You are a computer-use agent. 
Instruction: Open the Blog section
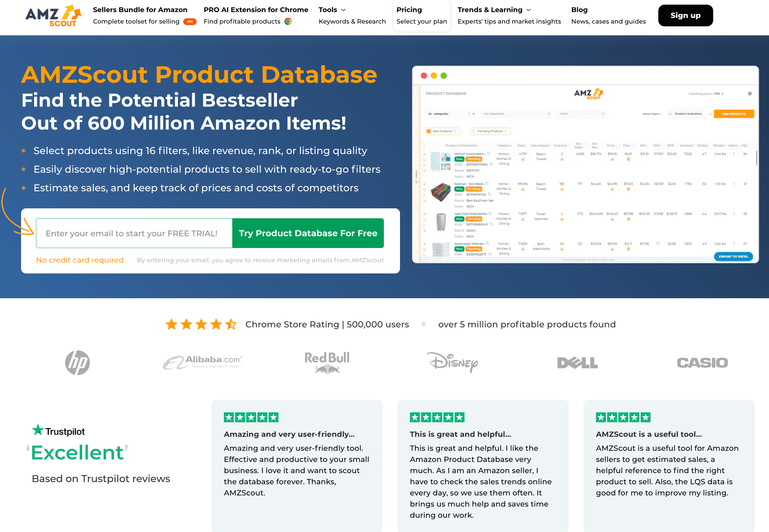coord(579,10)
